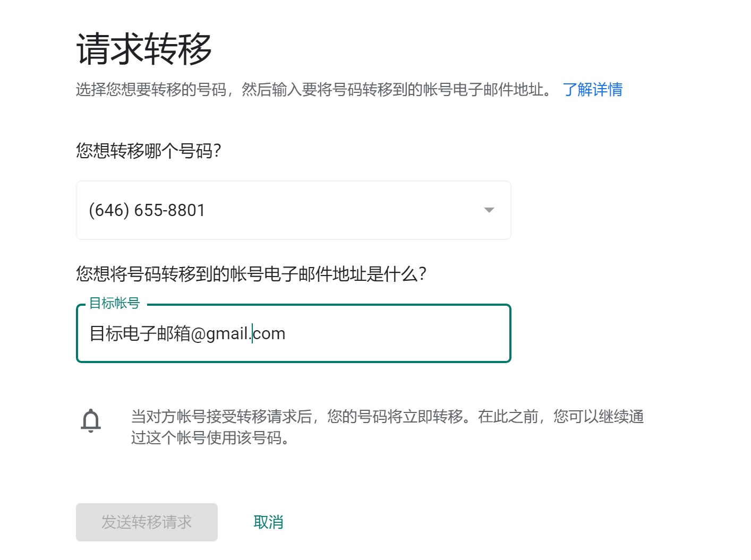Click the blank area inside the email field
The width and height of the screenshot is (751, 560).
coord(398,334)
